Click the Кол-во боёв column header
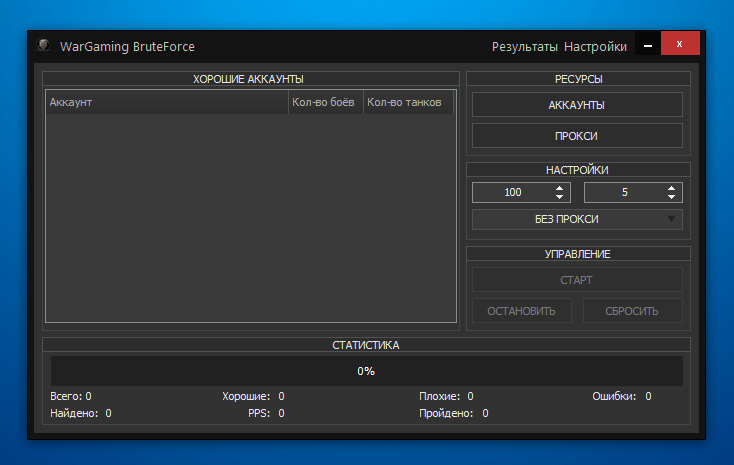 pos(323,102)
